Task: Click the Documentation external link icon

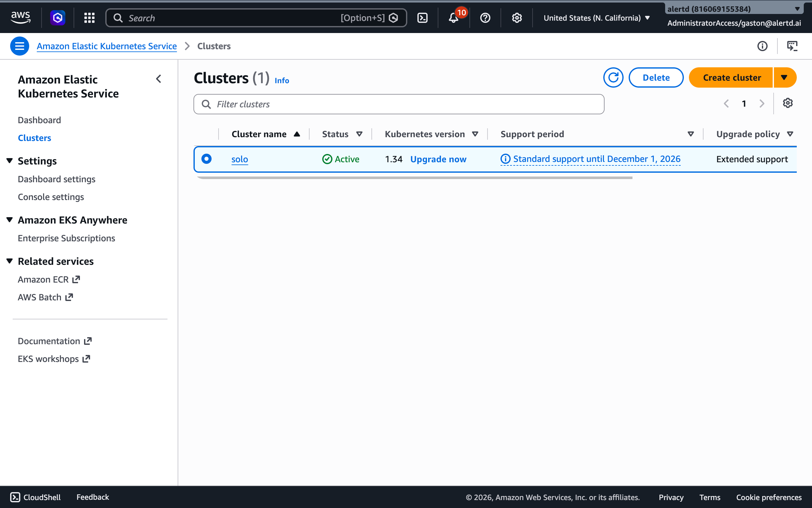Action: pos(88,341)
